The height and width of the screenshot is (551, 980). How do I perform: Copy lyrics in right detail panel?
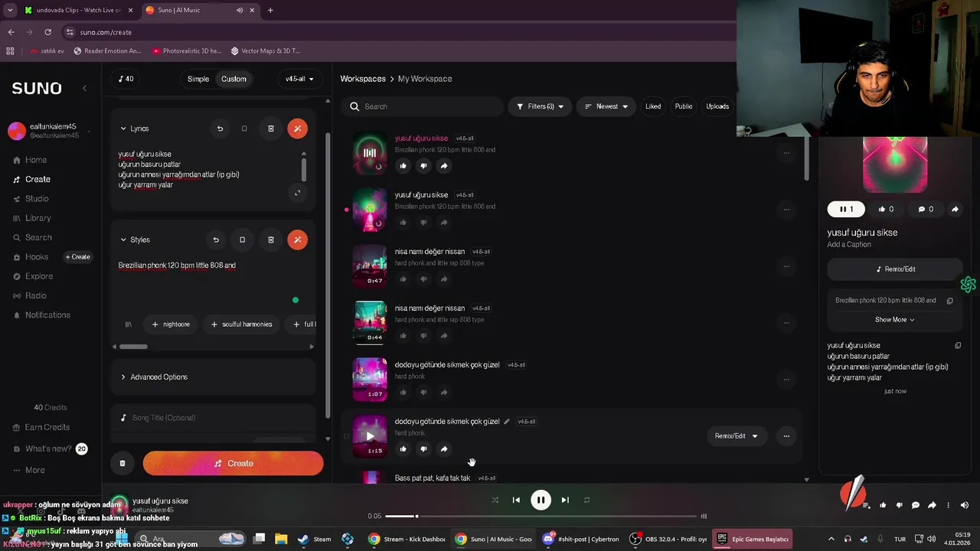pos(958,345)
